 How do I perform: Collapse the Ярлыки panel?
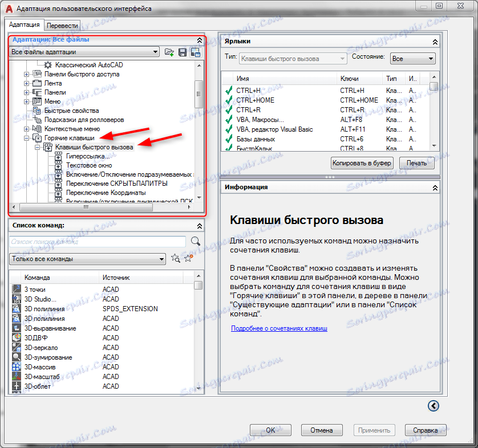[x=435, y=42]
